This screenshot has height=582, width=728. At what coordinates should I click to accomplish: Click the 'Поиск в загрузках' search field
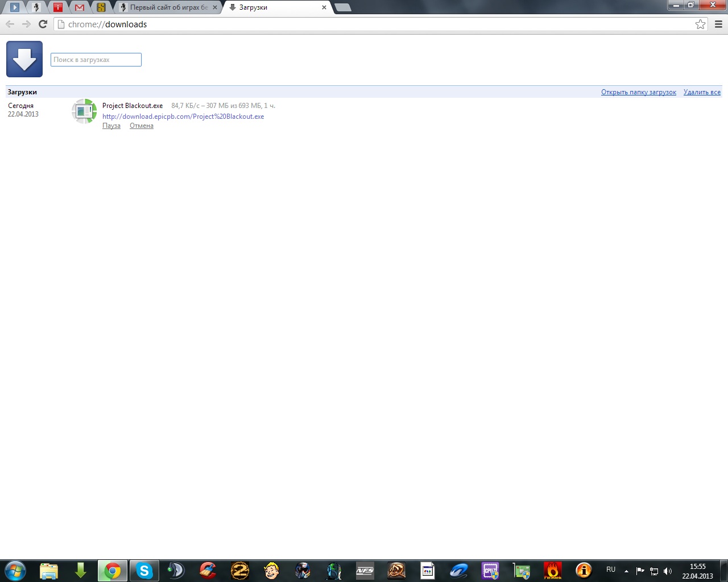coord(96,60)
